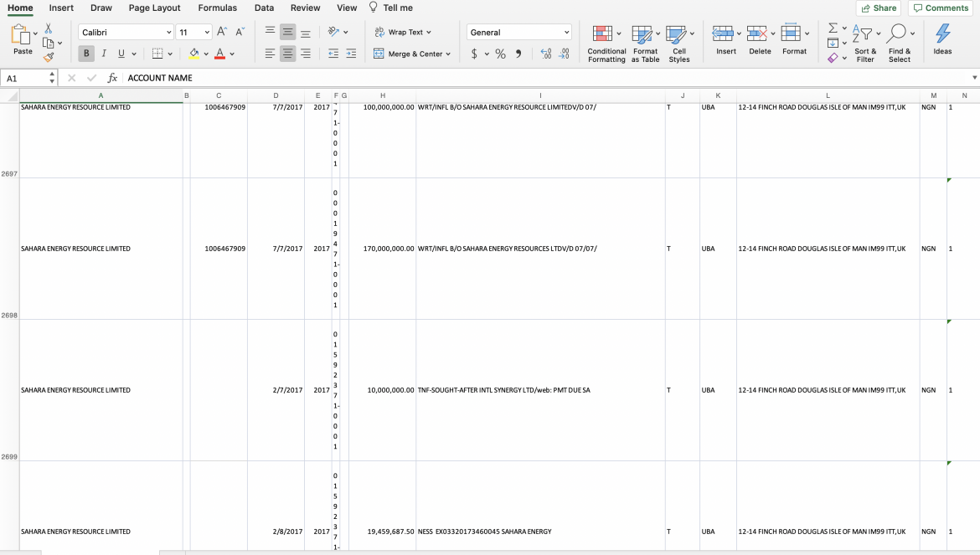Viewport: 980px width, 555px height.
Task: Click the Fill down icon
Action: click(833, 43)
